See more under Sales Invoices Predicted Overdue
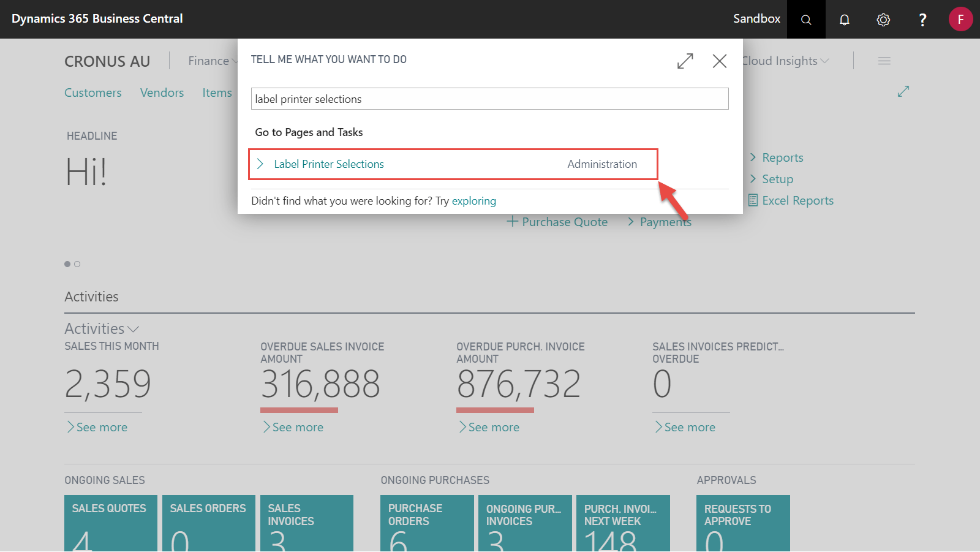 click(685, 427)
